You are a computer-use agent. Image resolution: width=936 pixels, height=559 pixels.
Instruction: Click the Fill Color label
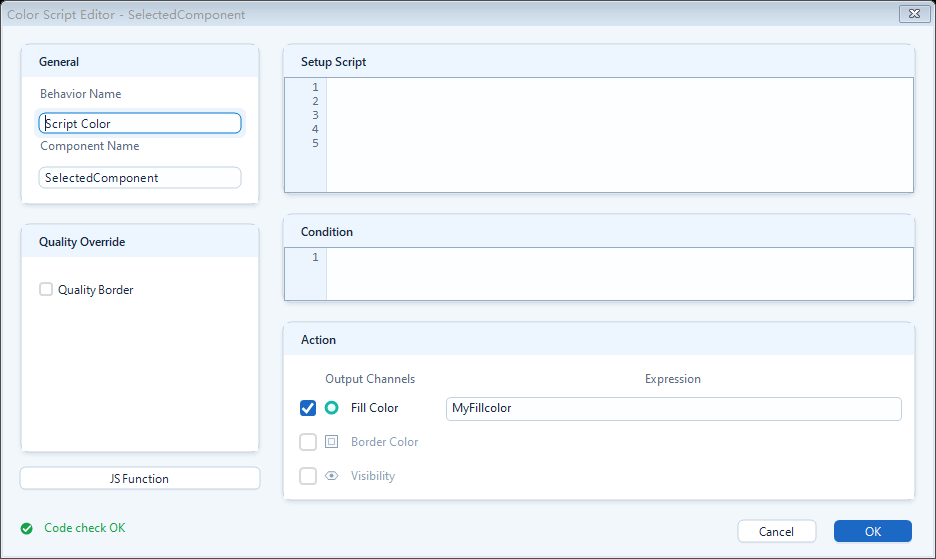374,408
